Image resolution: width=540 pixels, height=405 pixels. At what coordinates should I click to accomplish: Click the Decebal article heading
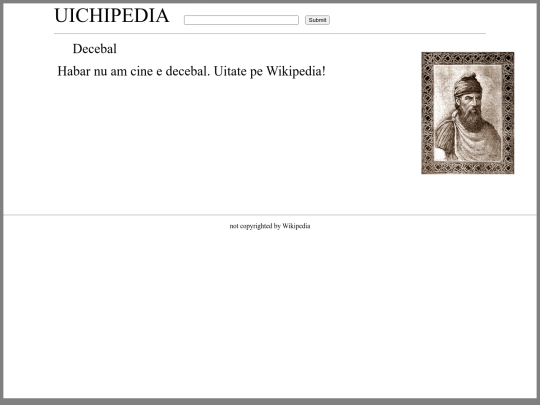coord(95,49)
